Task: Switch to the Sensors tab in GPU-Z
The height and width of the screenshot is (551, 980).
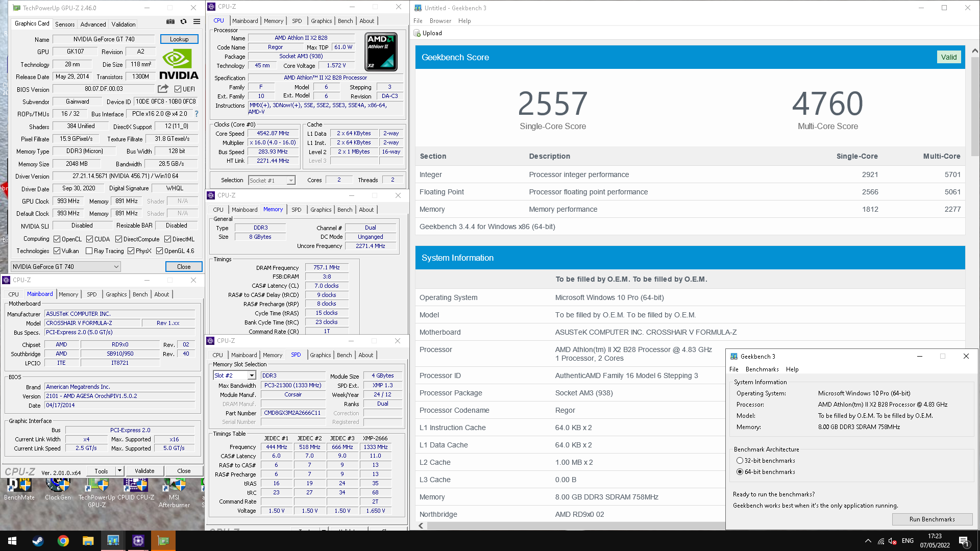Action: click(65, 24)
